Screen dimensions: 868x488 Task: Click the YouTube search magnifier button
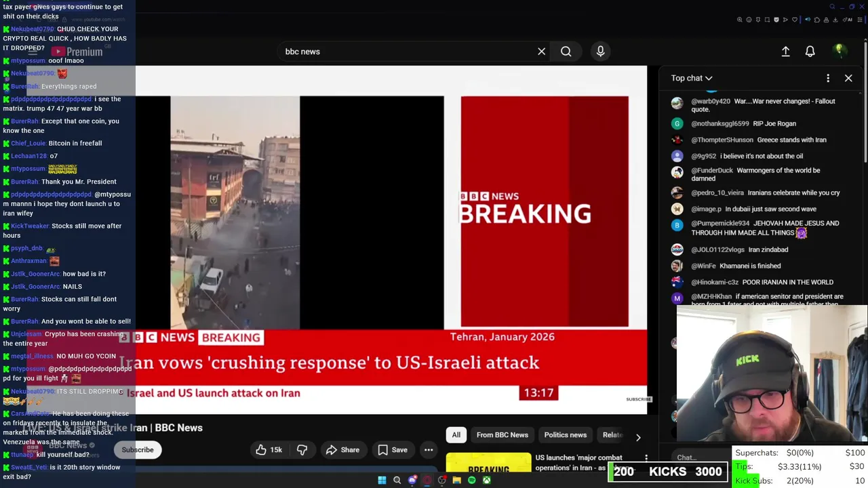(566, 52)
